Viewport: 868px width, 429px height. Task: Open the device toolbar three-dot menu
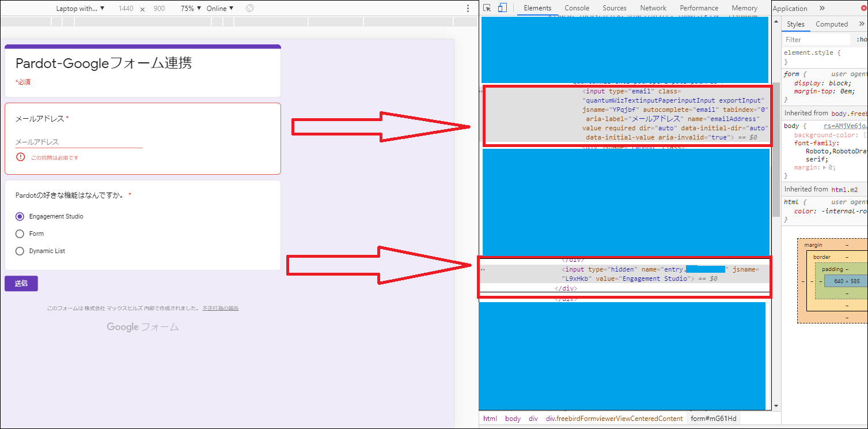468,9
